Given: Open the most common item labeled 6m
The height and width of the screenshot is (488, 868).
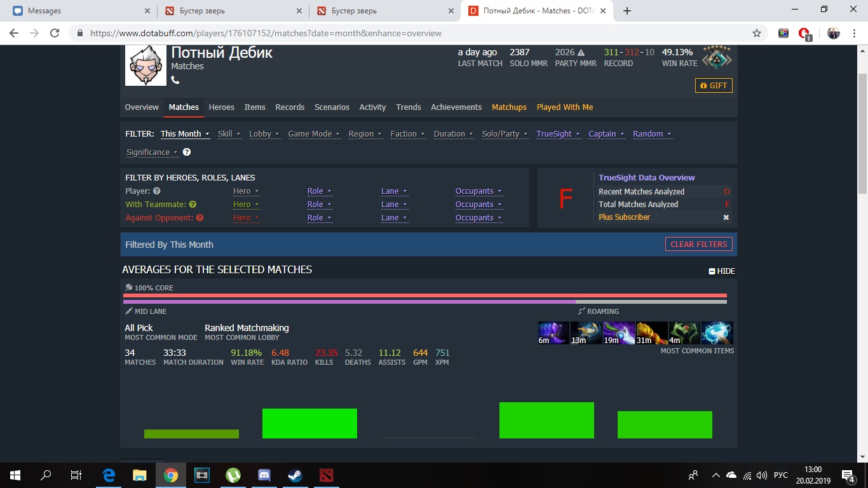Looking at the screenshot, I should (553, 333).
